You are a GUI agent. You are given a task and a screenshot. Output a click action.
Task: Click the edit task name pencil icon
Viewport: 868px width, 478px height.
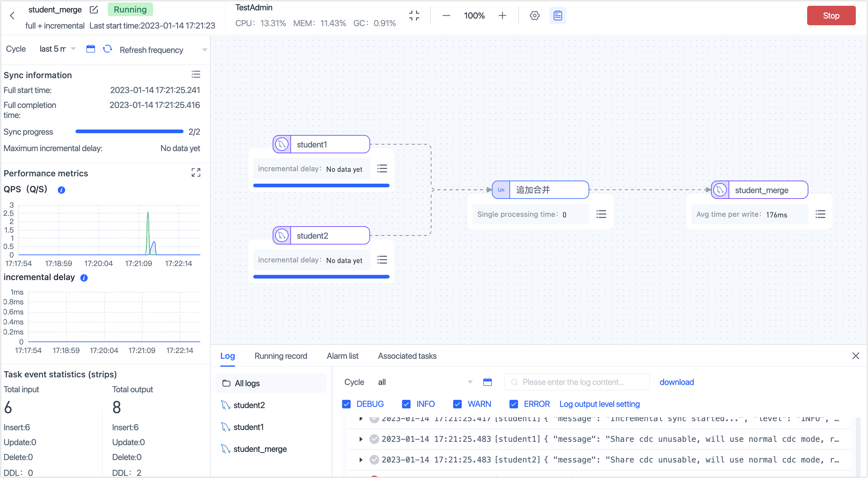(94, 9)
